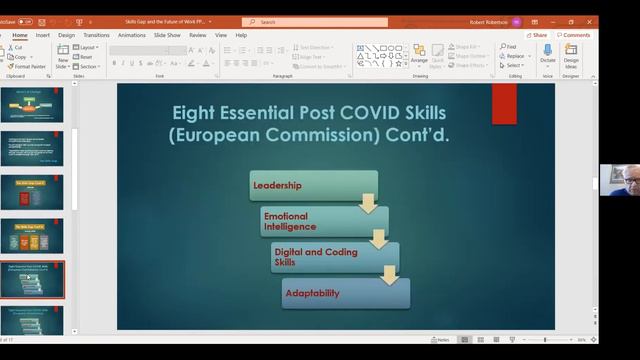Image resolution: width=640 pixels, height=360 pixels.
Task: Click Fit Slide to Window icon
Action: [594, 340]
